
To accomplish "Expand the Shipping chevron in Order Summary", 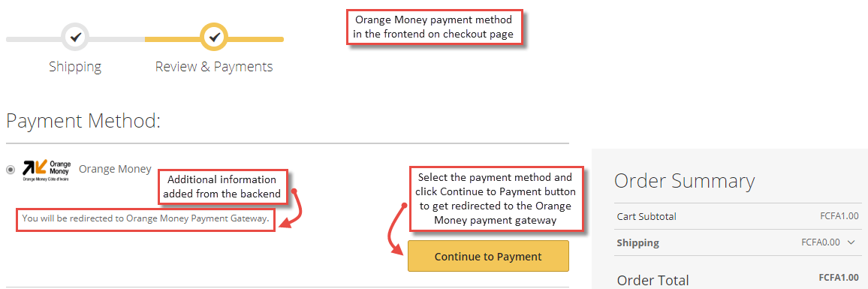I will 851,242.
